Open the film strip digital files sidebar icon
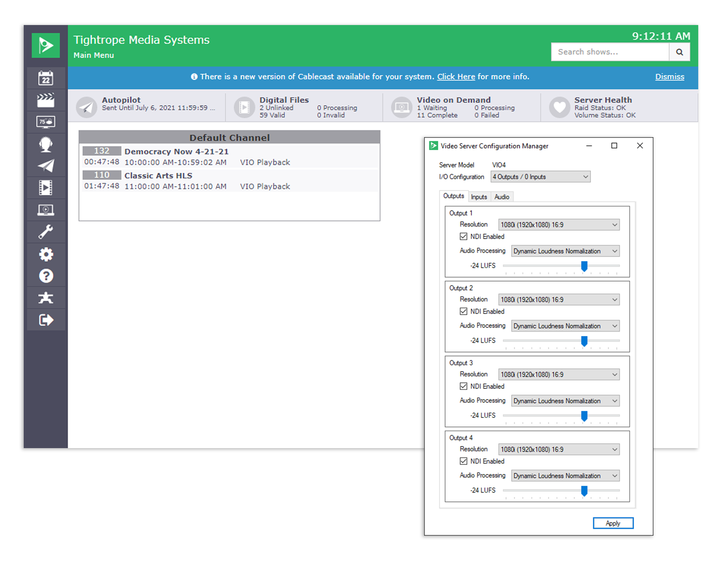728x565 pixels. point(46,188)
